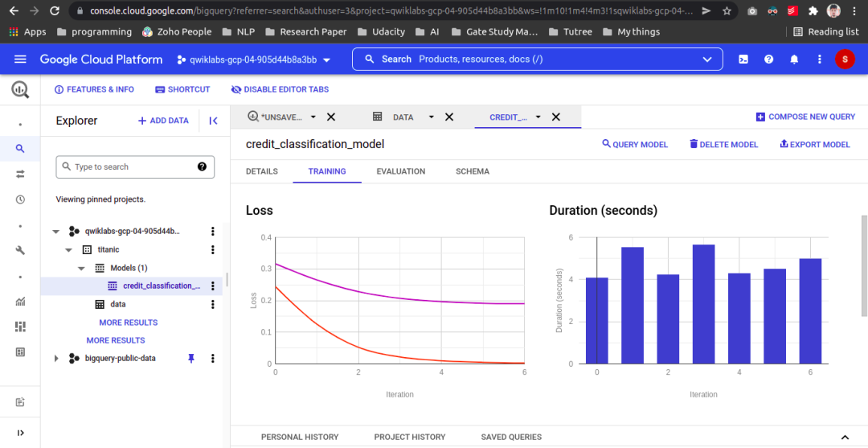
Task: Open the Cloud Shell terminal icon
Action: [743, 60]
